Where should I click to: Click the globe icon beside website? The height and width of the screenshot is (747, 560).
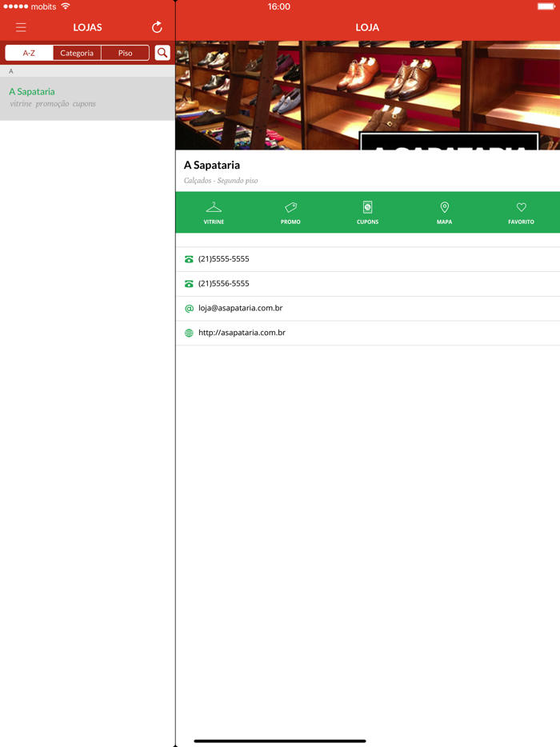189,333
